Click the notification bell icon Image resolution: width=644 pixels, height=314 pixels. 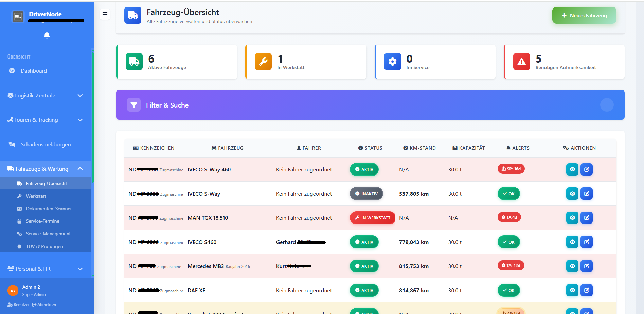coord(47,35)
